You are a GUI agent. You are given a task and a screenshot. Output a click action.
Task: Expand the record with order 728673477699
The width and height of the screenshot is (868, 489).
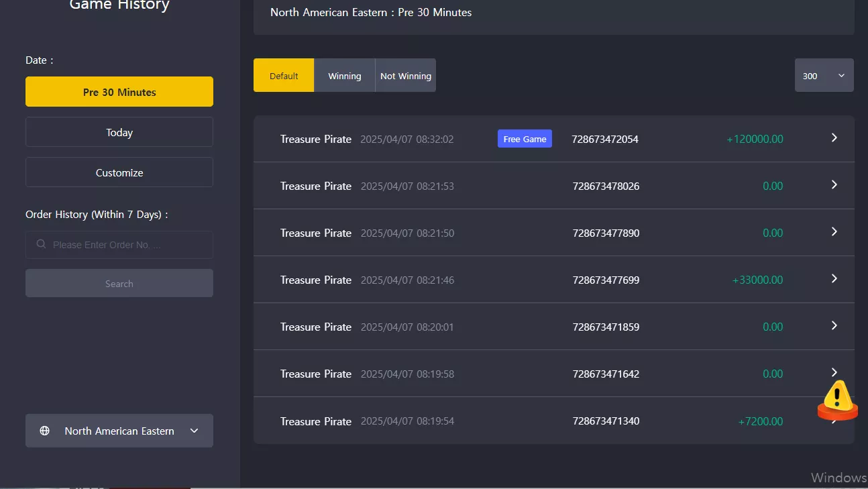[x=834, y=278]
